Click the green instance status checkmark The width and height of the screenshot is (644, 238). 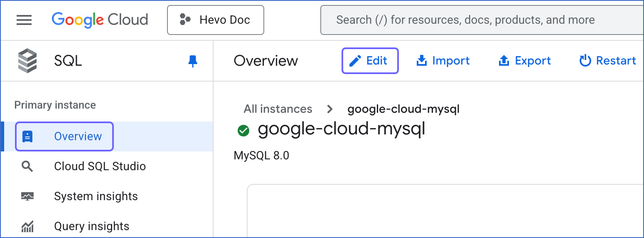[x=243, y=130]
